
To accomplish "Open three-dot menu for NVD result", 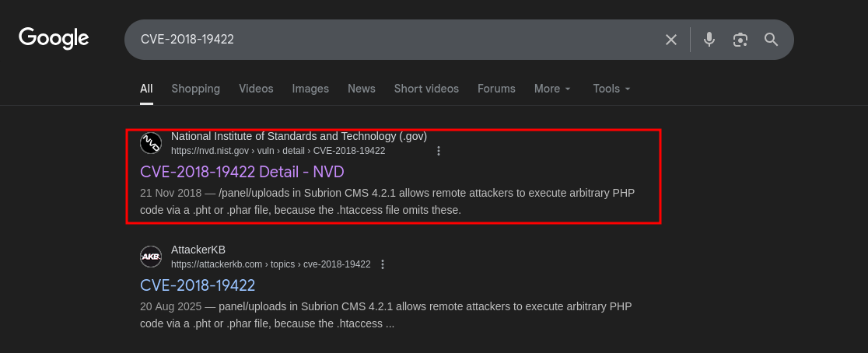I will (x=439, y=151).
